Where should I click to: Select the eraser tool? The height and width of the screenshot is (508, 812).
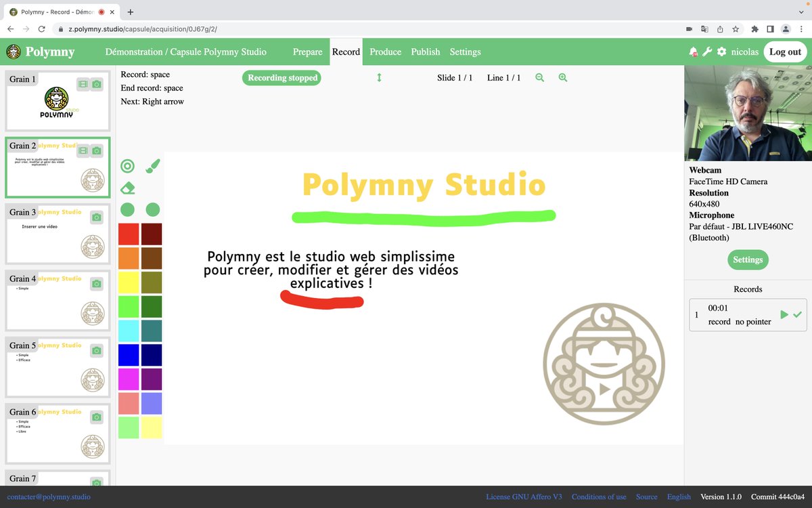pyautogui.click(x=127, y=188)
